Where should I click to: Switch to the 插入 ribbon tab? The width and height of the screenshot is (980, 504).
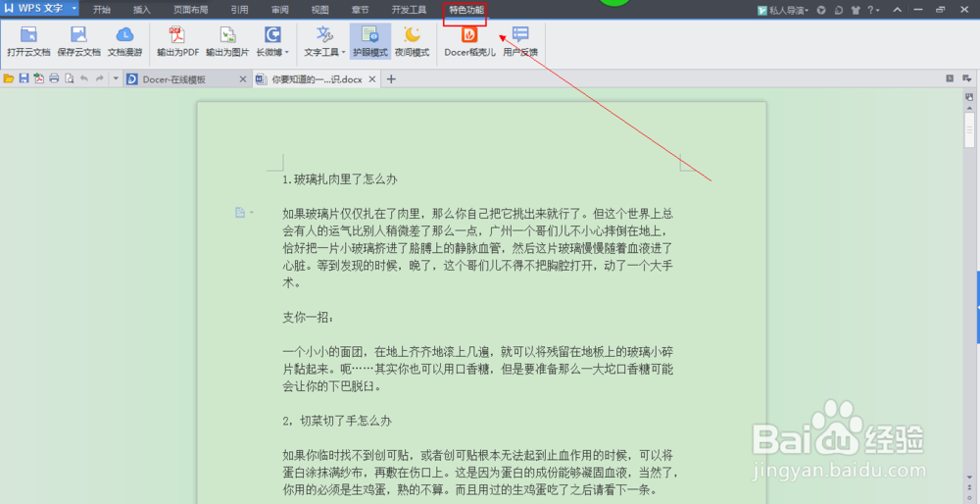pyautogui.click(x=142, y=10)
